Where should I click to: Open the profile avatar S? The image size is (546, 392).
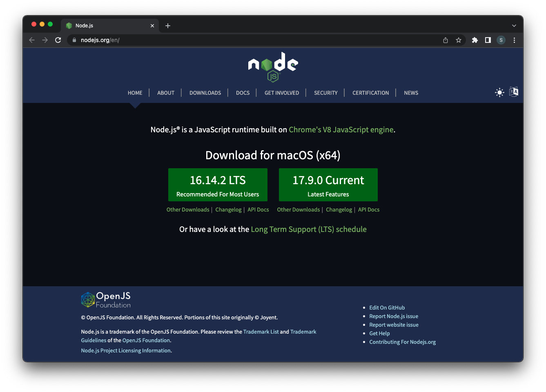coord(501,40)
